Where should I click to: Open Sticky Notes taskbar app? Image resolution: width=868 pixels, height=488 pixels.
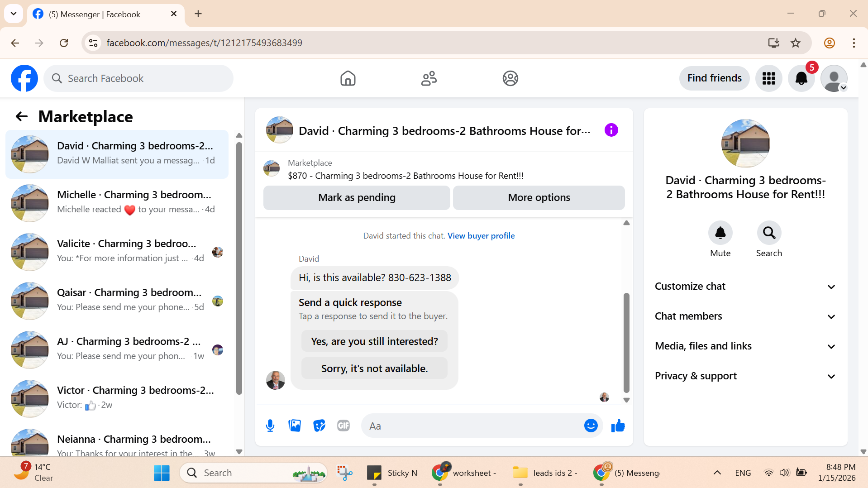[x=392, y=473]
